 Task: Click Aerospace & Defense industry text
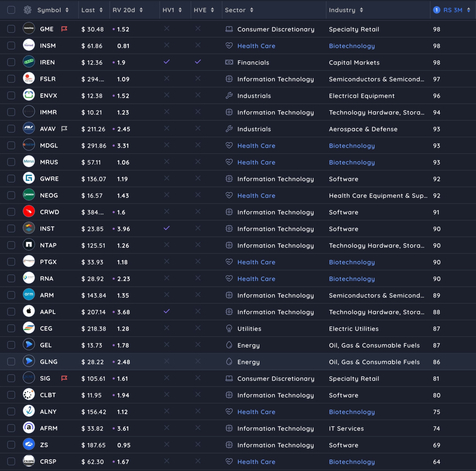(x=363, y=129)
